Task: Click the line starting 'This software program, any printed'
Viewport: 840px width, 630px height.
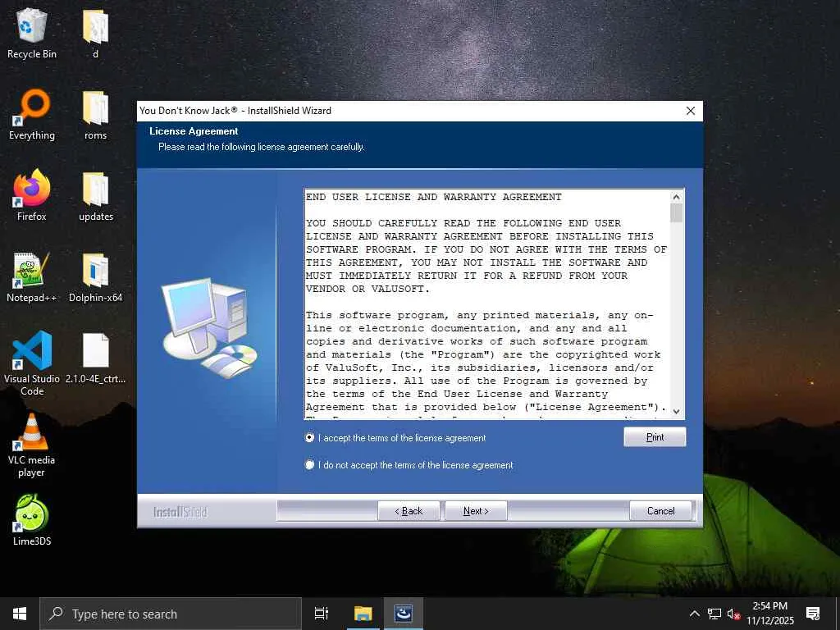Action: [x=479, y=315]
